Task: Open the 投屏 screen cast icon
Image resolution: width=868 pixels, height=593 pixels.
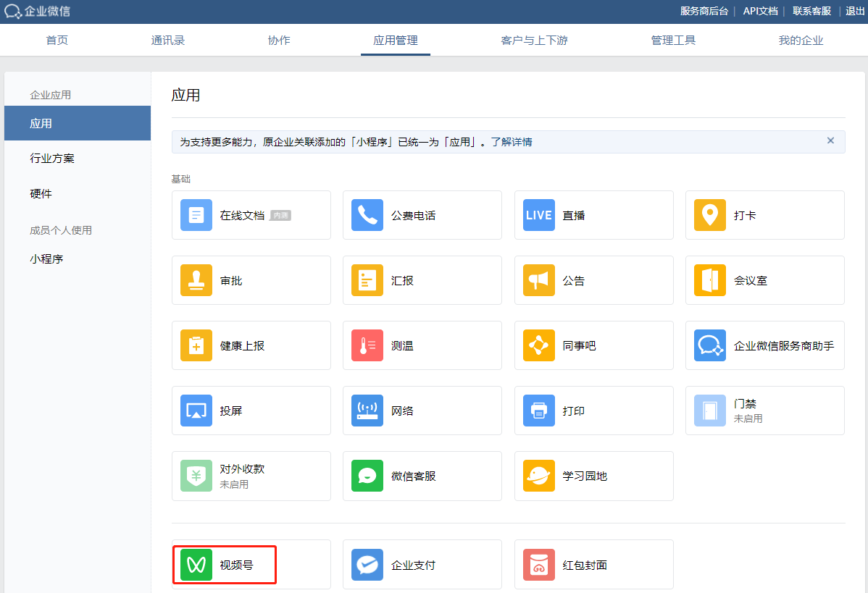Action: pos(196,411)
